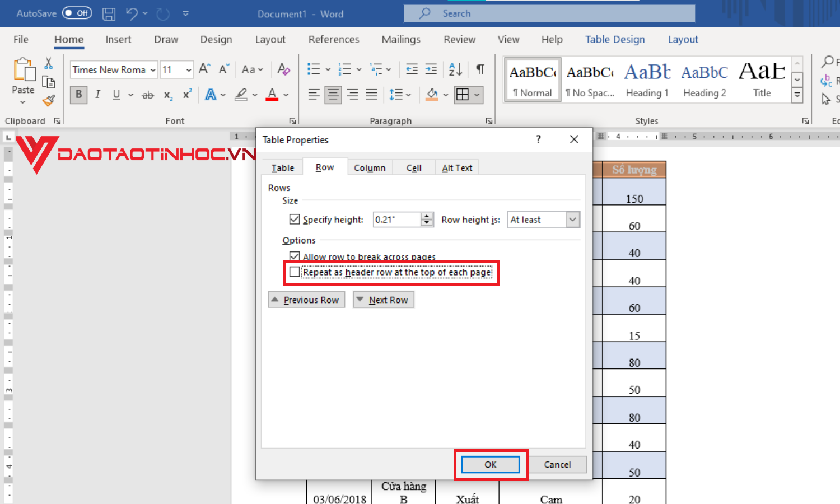
Task: Apply the red font color swatch
Action: pos(272,95)
